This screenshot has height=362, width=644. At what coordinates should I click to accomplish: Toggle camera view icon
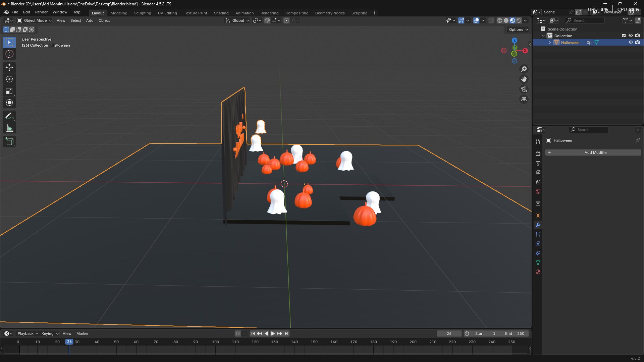pyautogui.click(x=524, y=89)
